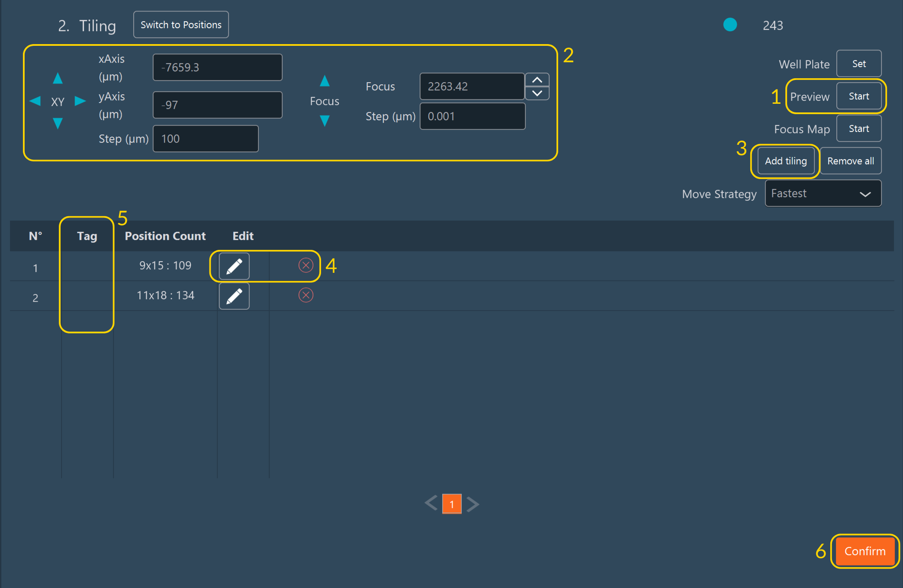Image resolution: width=903 pixels, height=588 pixels.
Task: Click the xAxis position input field
Action: click(217, 67)
